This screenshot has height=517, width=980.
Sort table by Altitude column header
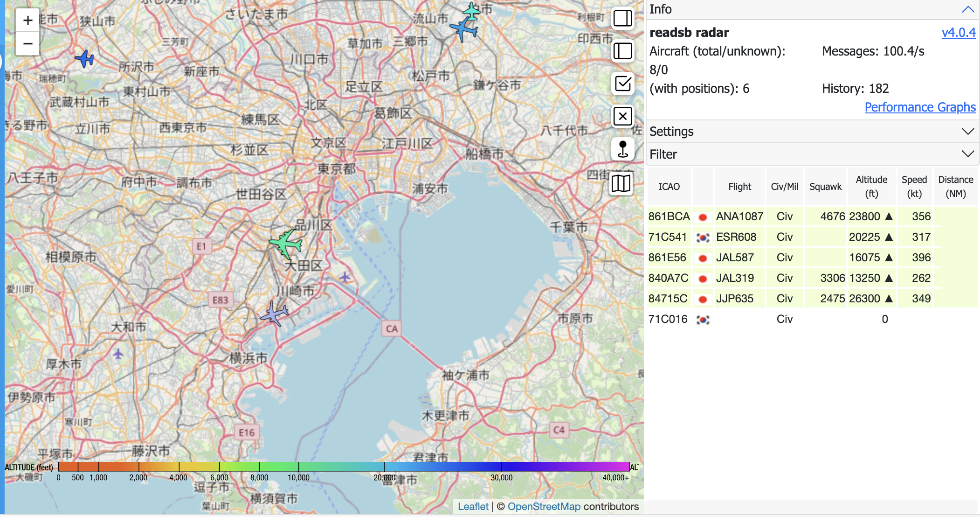[x=871, y=186]
